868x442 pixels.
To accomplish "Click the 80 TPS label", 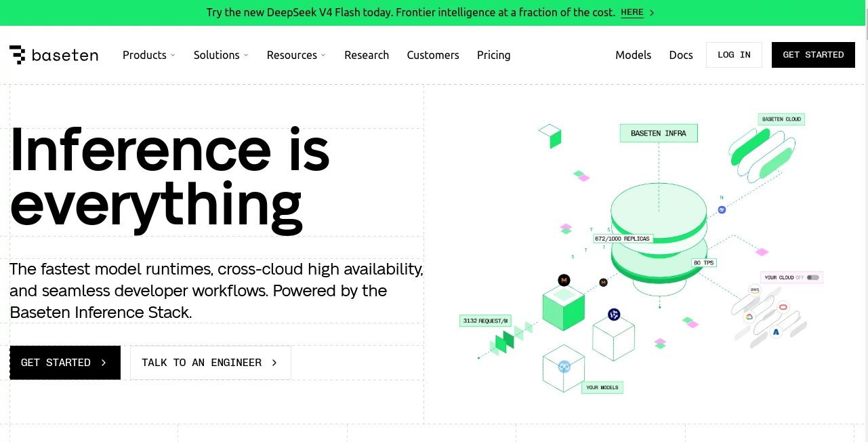I will 703,262.
